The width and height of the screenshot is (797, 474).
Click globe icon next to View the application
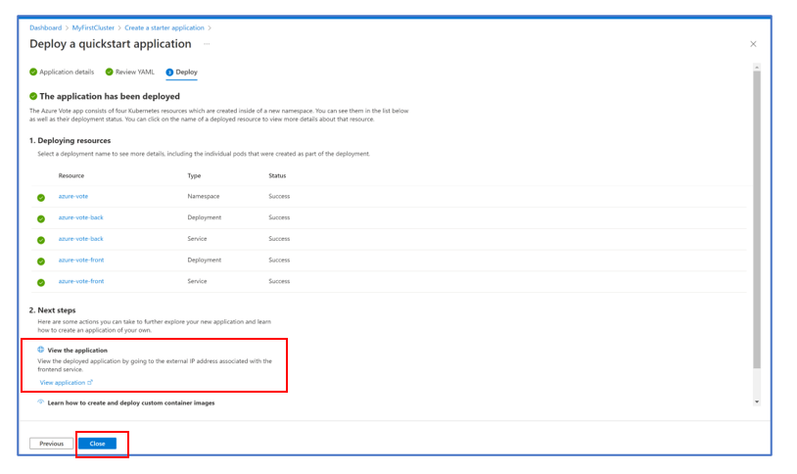(41, 350)
